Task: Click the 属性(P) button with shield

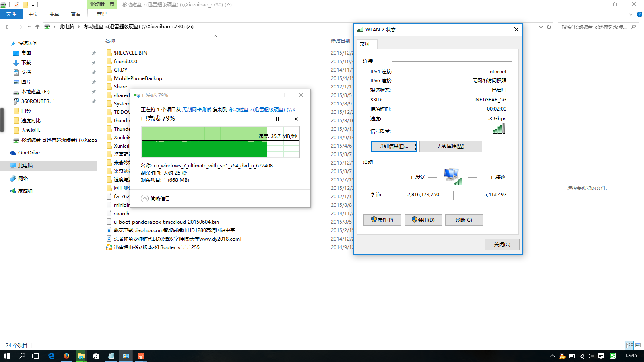Action: tap(382, 220)
